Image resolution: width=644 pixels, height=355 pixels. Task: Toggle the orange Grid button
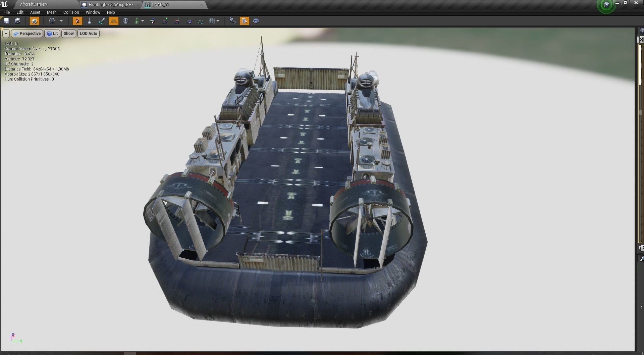tap(114, 21)
